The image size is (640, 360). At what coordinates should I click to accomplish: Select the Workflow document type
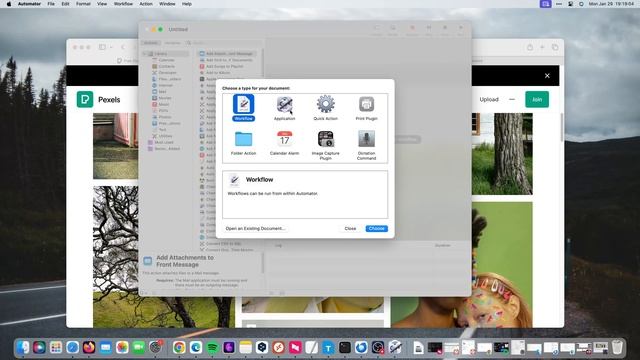[243, 108]
